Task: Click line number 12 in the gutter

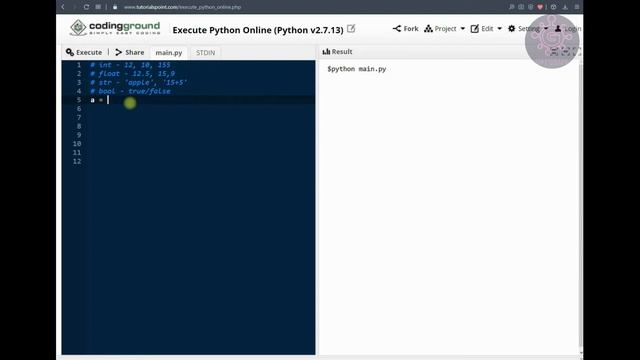Action: (77, 161)
